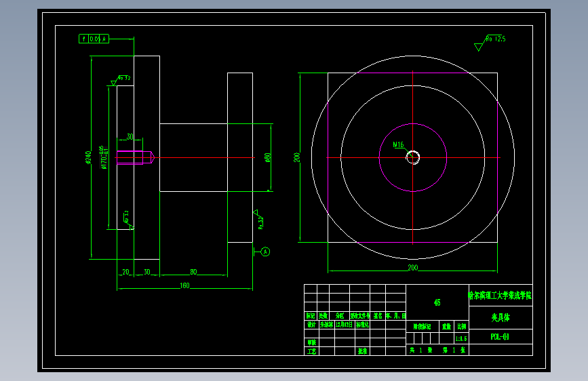The image size is (588, 381).
Task: Select the scale value 1:1.5
Action: pyautogui.click(x=461, y=338)
